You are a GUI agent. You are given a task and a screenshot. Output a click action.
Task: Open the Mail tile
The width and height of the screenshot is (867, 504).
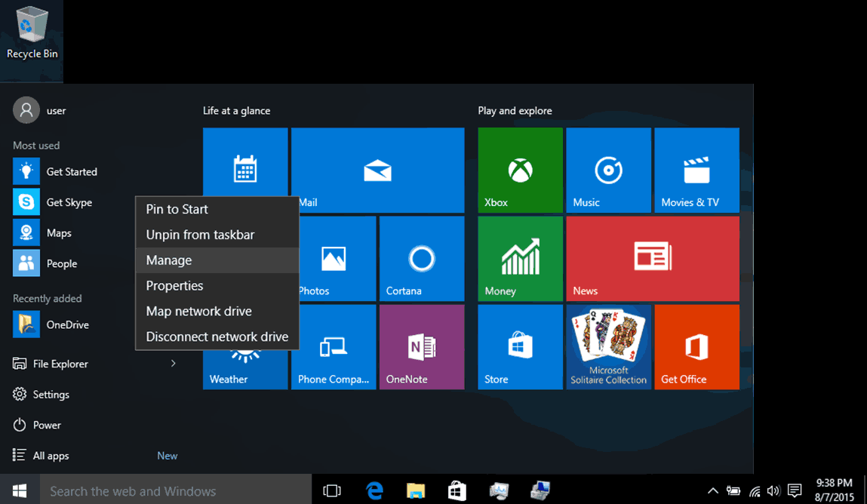pos(377,171)
